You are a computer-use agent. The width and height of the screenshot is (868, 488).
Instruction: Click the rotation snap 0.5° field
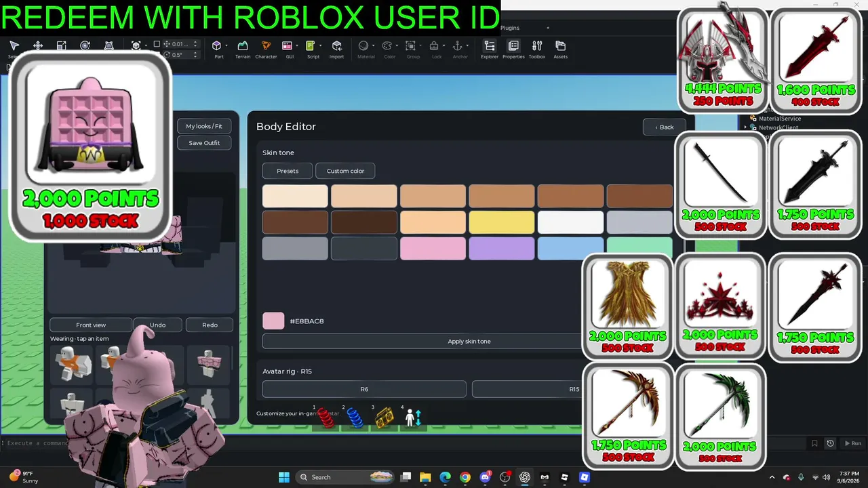click(x=182, y=55)
